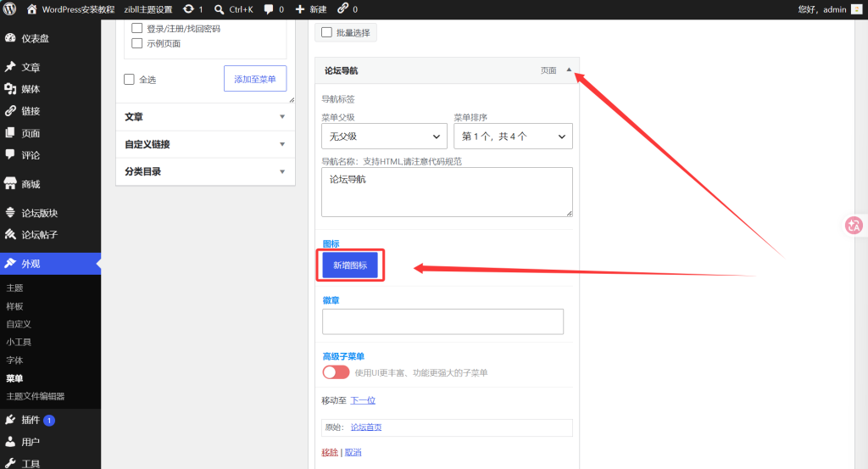Check the 批量选择 checkbox
The image size is (868, 469).
[x=326, y=33]
